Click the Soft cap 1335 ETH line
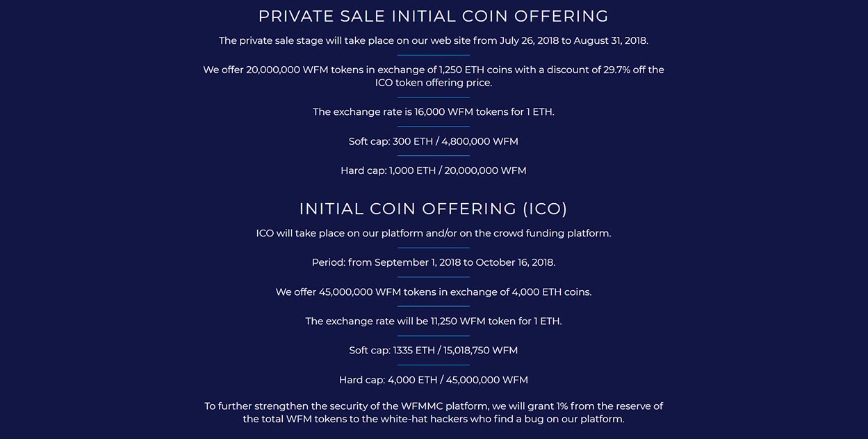Viewport: 868px width, 439px height. [x=434, y=350]
